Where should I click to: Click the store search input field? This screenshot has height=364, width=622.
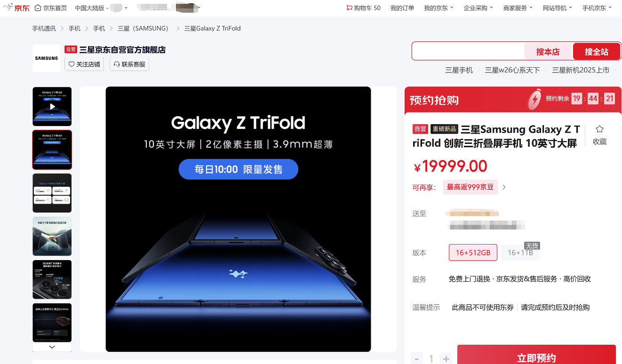coord(469,51)
